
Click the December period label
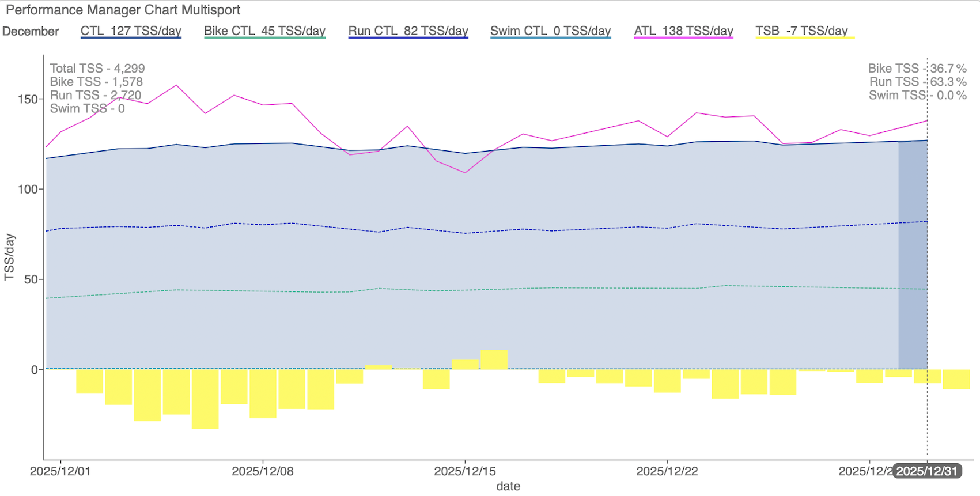(x=31, y=32)
